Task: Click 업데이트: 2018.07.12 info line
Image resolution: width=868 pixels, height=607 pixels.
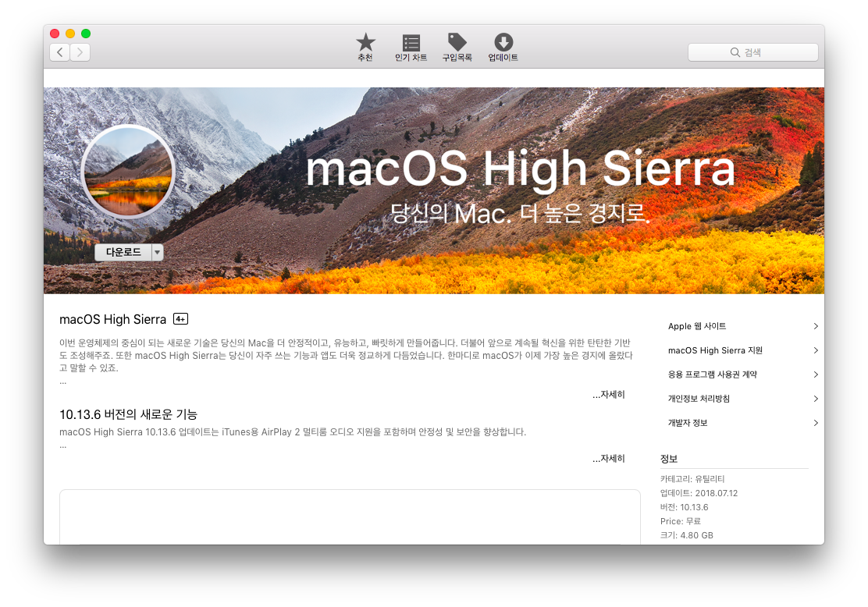Action: (x=699, y=493)
